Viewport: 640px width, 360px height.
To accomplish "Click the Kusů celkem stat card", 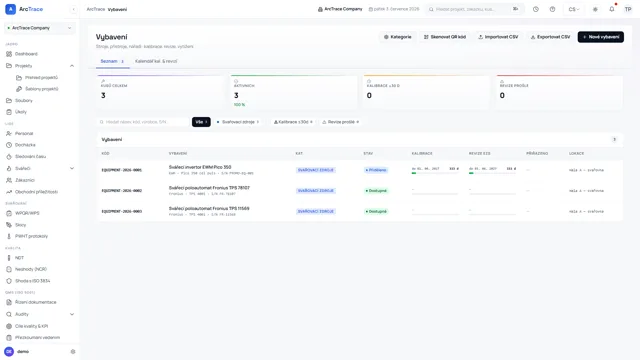I will point(161,92).
